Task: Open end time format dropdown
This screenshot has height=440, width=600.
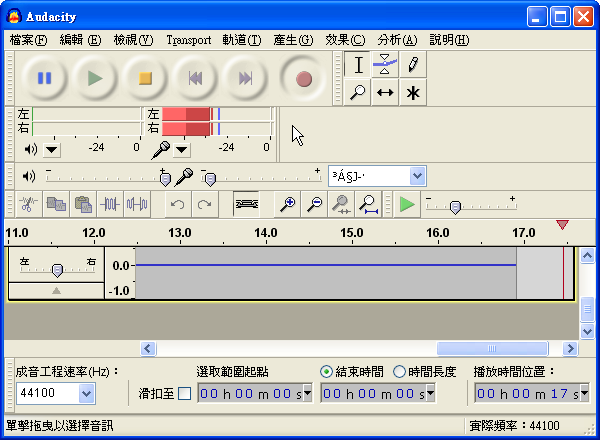Action: coord(430,393)
